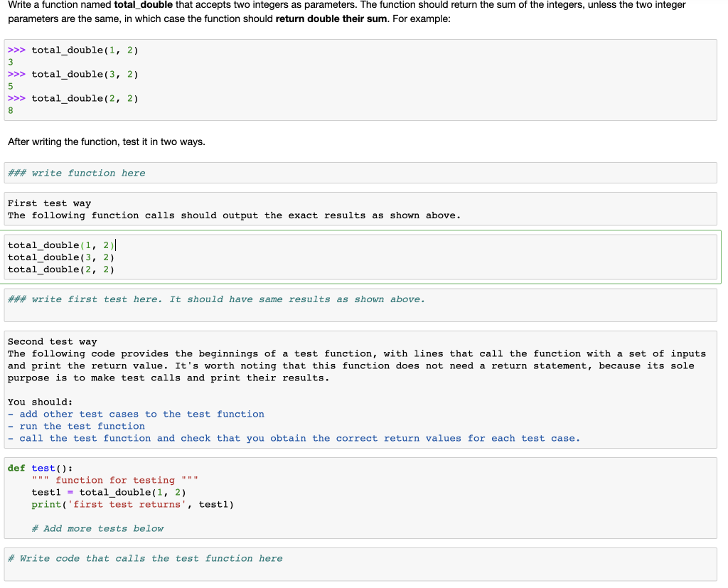Click 'The following function calls should output' line
Image resolution: width=728 pixels, height=588 pixels.
(234, 215)
